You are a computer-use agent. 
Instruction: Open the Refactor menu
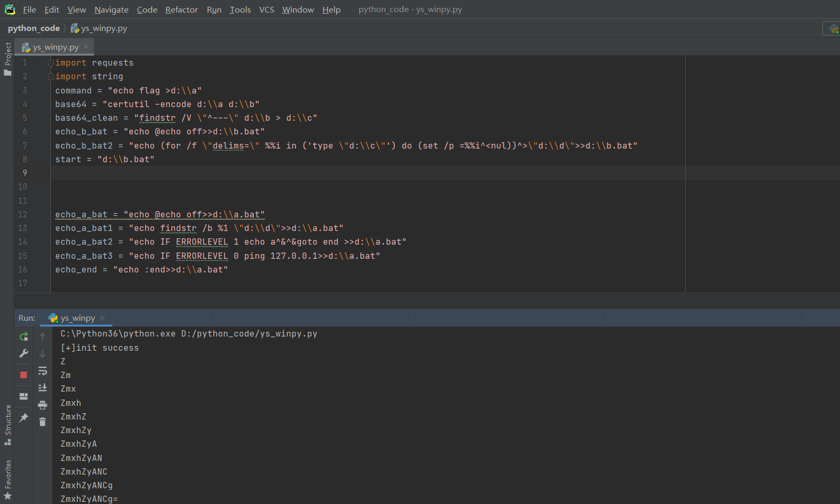pos(182,9)
